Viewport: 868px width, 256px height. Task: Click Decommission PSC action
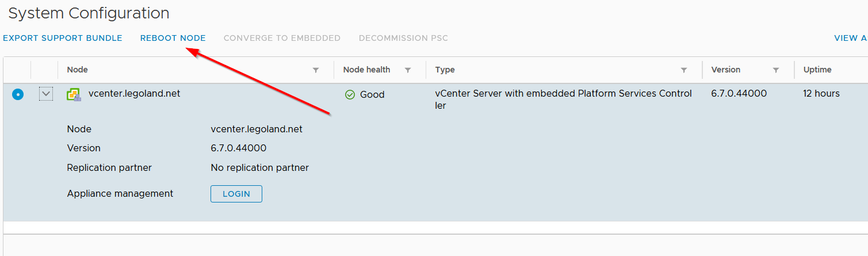pos(403,38)
